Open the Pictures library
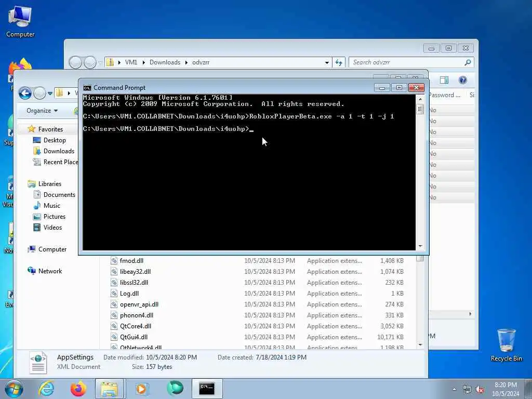This screenshot has height=399, width=532. (54, 217)
